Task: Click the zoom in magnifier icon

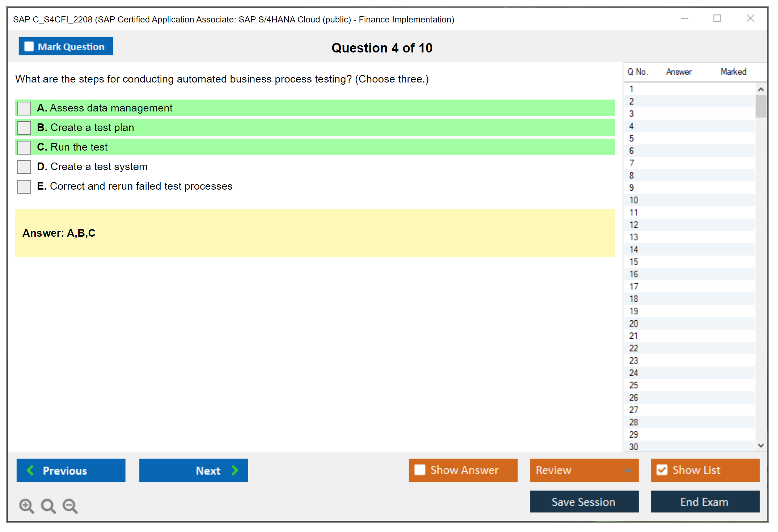Action: tap(26, 506)
